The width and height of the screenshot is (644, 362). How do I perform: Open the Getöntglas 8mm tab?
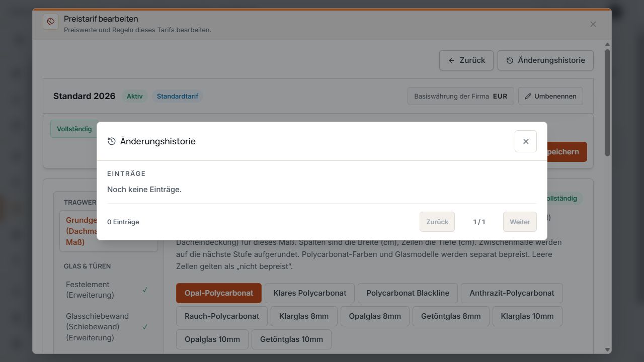451,316
